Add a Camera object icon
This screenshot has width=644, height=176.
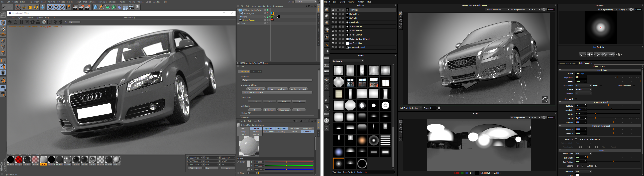coord(132,7)
